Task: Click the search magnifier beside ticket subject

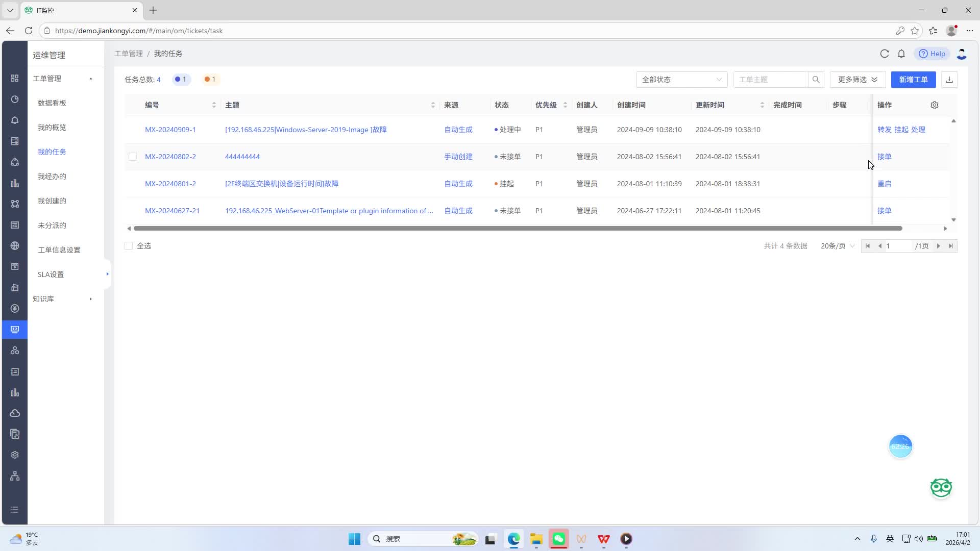Action: pyautogui.click(x=816, y=80)
